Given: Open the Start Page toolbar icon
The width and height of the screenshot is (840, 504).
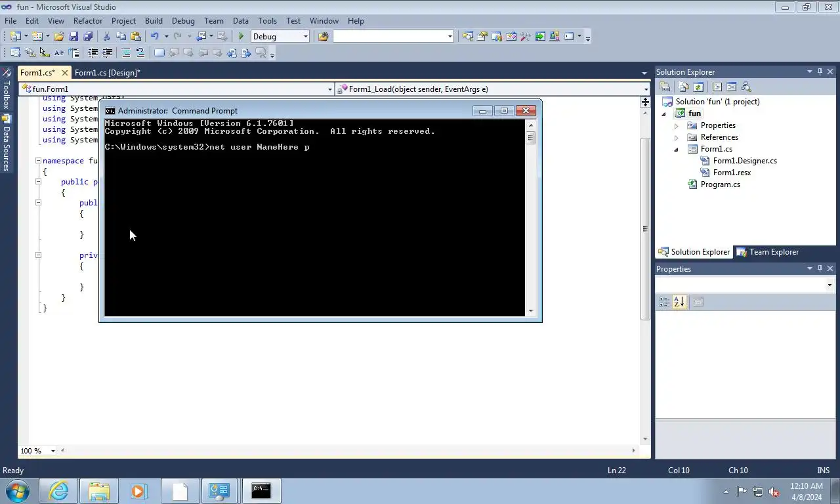Looking at the screenshot, I should tap(539, 37).
